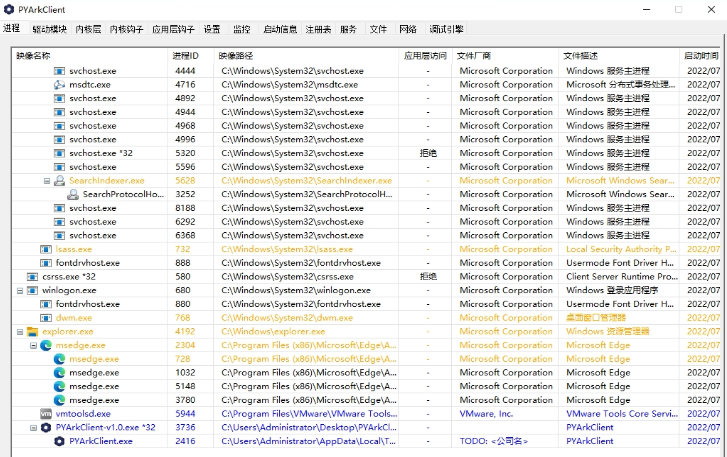Sort by the 文件厂商 column header
This screenshot has width=727, height=457.
point(505,56)
